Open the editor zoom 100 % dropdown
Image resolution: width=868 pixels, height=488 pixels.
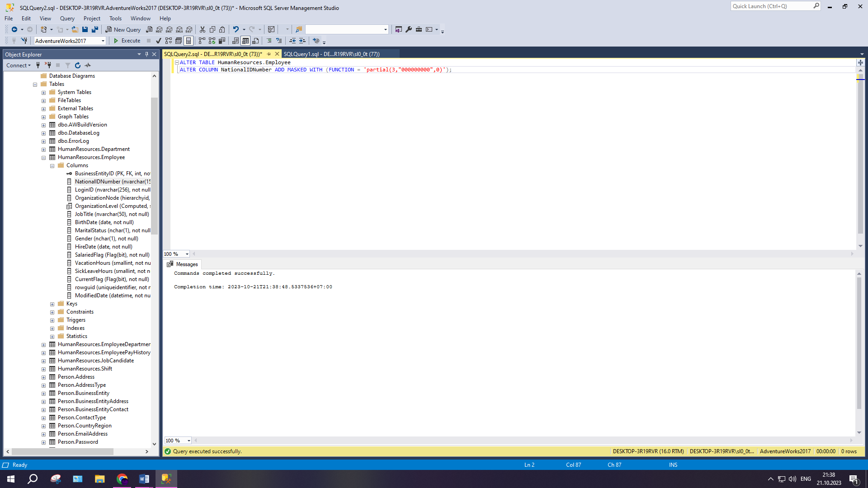187,254
